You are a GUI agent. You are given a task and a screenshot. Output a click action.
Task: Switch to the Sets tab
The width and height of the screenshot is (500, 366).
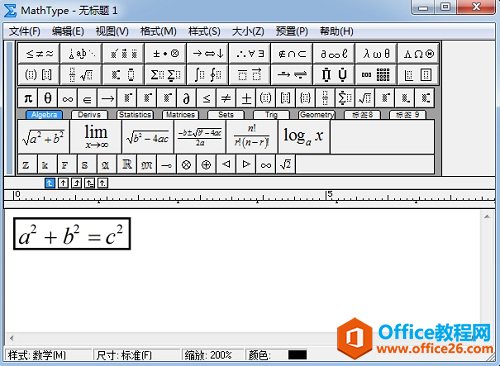click(226, 115)
